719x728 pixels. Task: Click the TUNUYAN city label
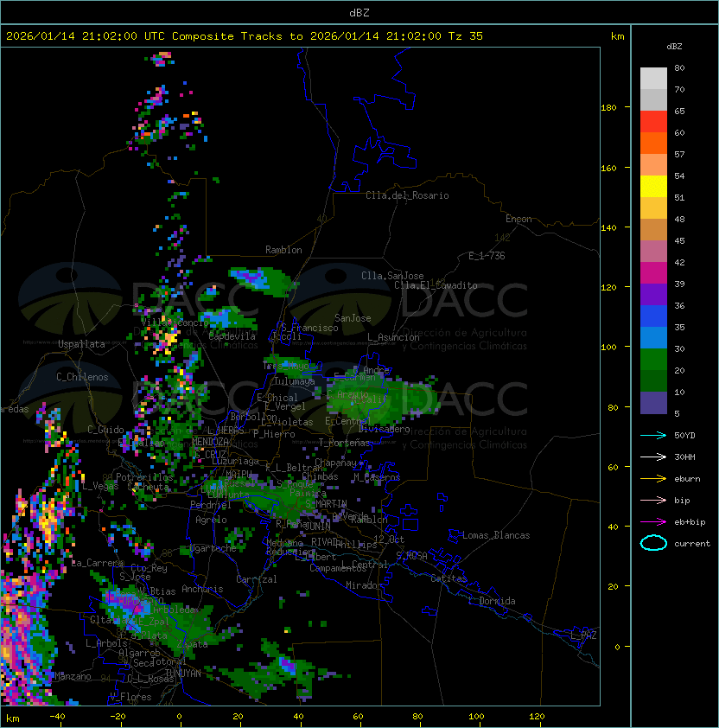[x=183, y=674]
